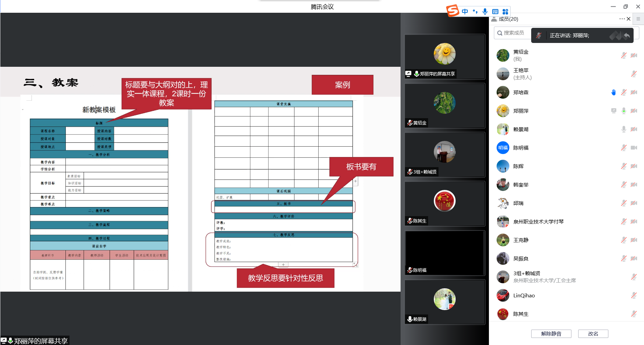This screenshot has width=644, height=345.
Task: Toggle 黄绍金's muted microphone icon
Action: [x=624, y=55]
